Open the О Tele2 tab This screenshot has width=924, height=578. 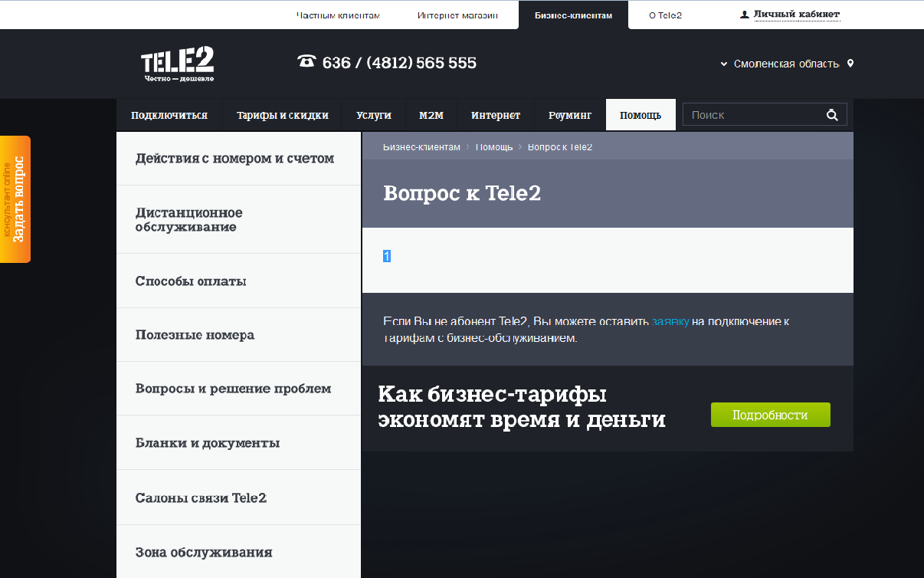[x=665, y=15]
